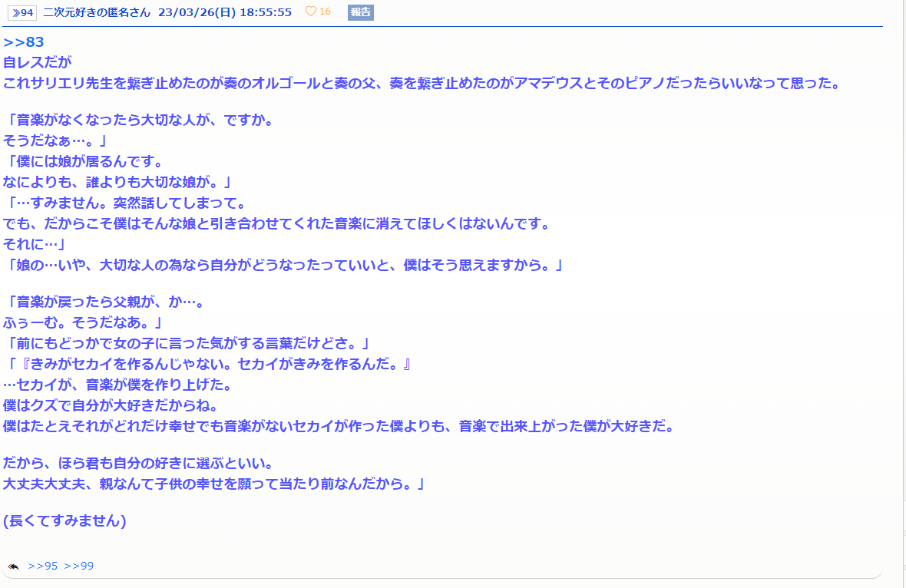
Task: Click the line 自レスだが
Action: (38, 62)
